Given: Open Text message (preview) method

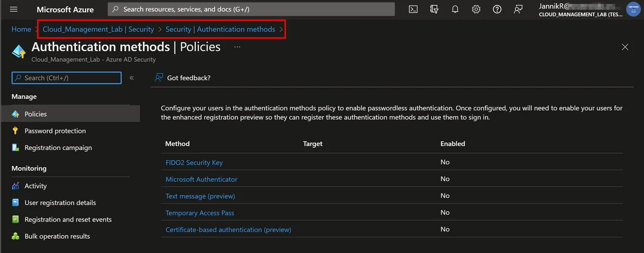Looking at the screenshot, I should [200, 196].
